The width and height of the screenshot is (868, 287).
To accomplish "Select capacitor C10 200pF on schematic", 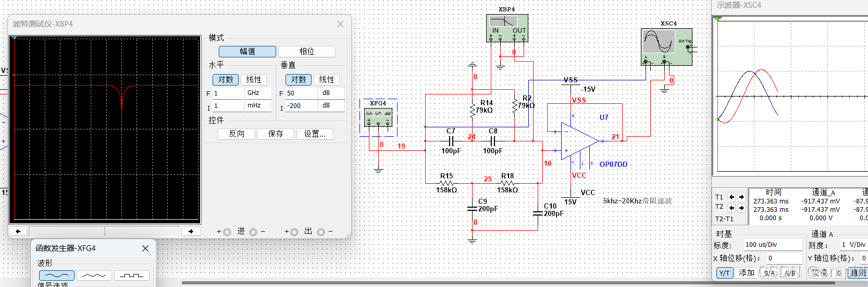I will (538, 213).
